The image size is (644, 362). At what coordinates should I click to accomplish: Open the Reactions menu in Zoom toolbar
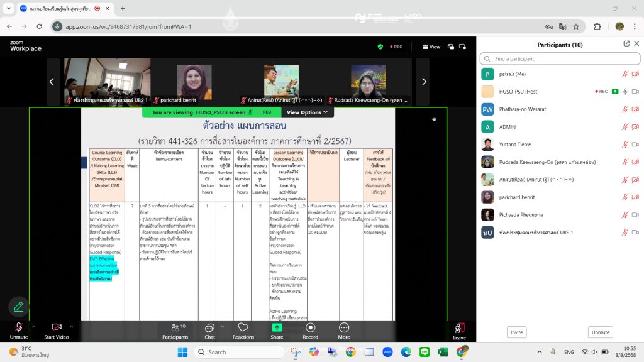pyautogui.click(x=243, y=331)
